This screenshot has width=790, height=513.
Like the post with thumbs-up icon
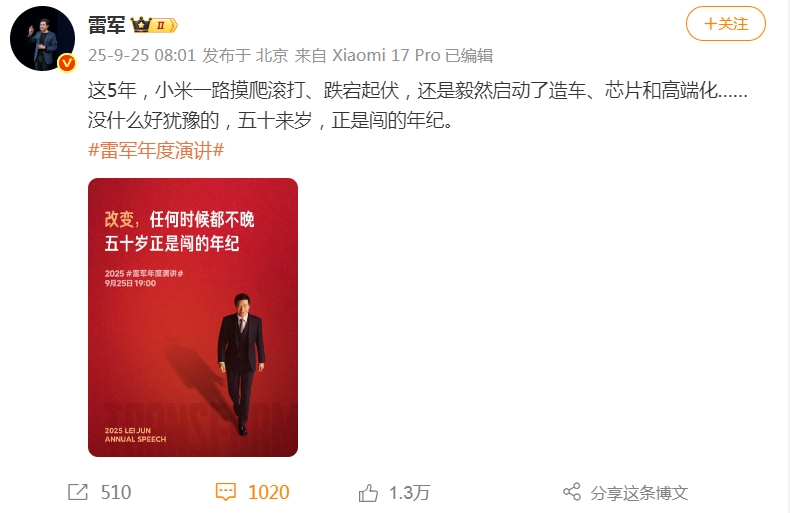click(x=368, y=493)
